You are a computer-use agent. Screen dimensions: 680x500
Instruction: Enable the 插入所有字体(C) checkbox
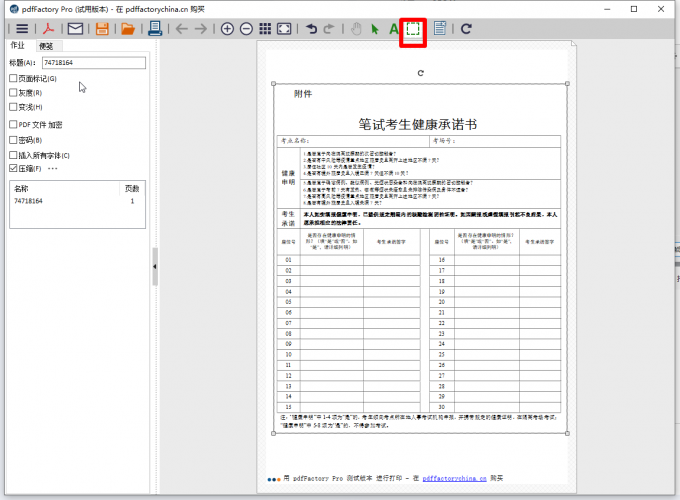(13, 155)
